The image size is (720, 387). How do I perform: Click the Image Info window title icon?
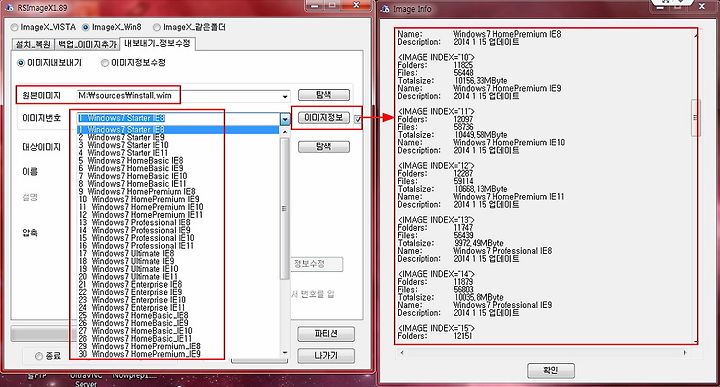coord(385,9)
